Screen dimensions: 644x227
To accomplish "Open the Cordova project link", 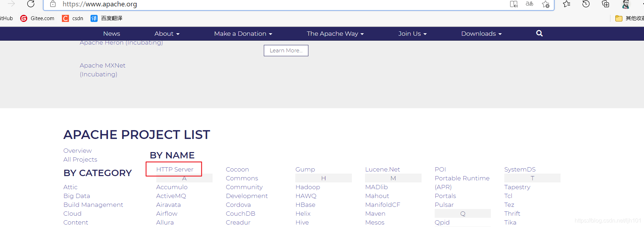I will [238, 205].
